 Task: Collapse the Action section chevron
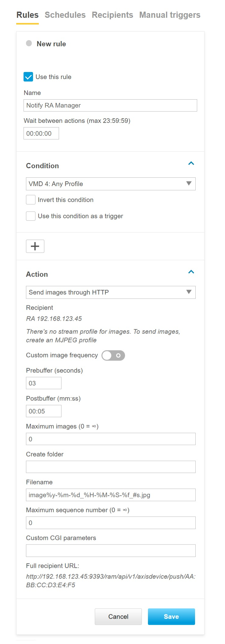(191, 272)
